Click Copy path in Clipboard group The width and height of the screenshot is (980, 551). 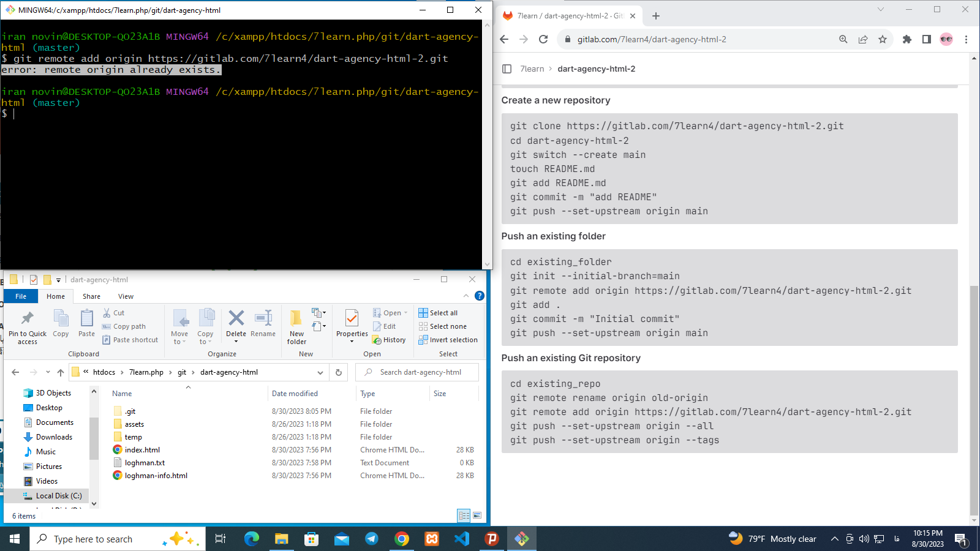[x=124, y=326]
